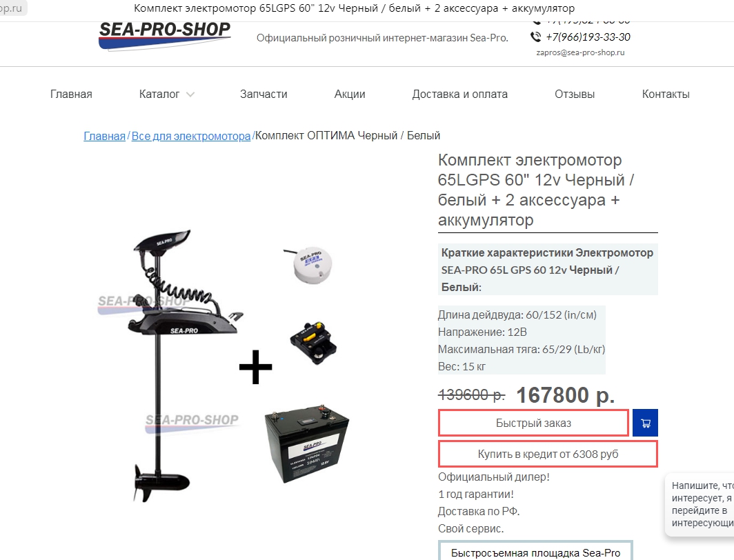Open the Главная menu item
The height and width of the screenshot is (560, 734).
point(71,94)
